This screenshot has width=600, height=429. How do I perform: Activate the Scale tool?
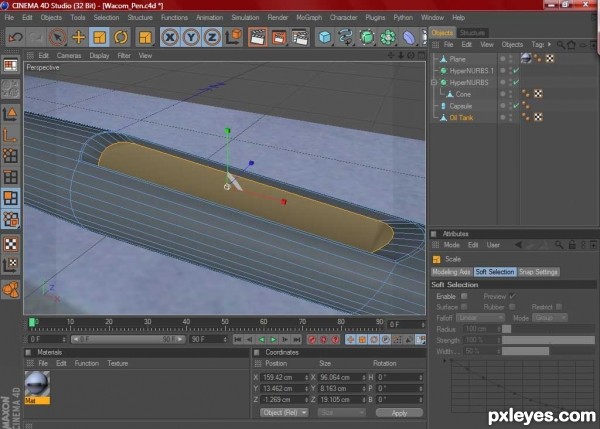pyautogui.click(x=99, y=38)
